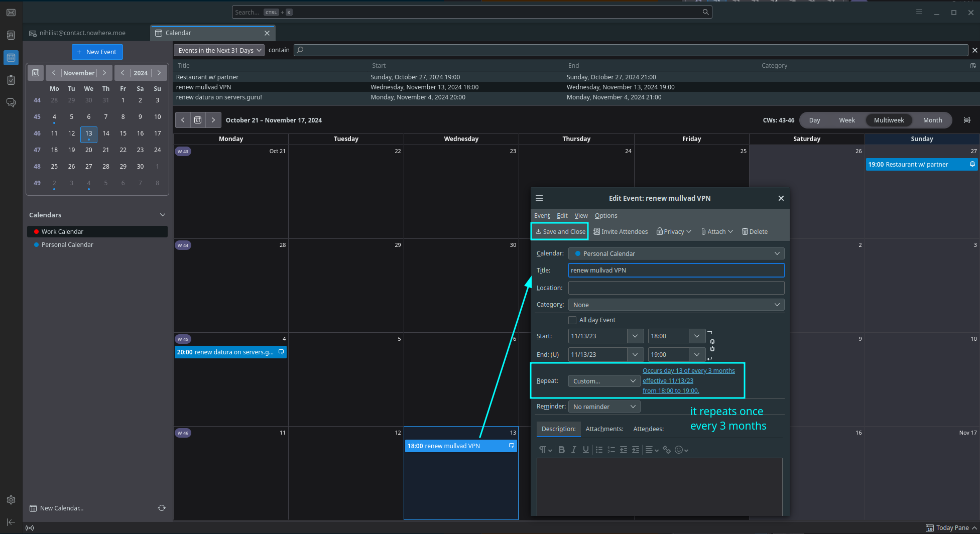Switch to the Attachments tab
Image resolution: width=980 pixels, height=534 pixels.
tap(604, 429)
